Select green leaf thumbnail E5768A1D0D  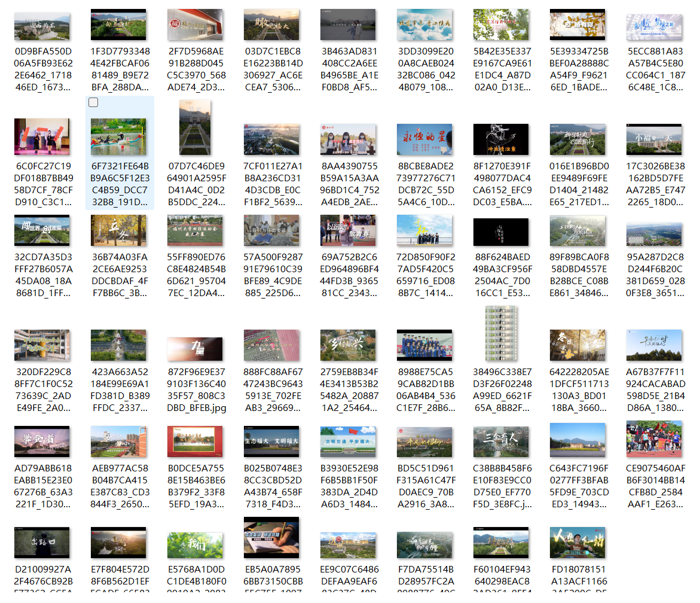click(195, 546)
